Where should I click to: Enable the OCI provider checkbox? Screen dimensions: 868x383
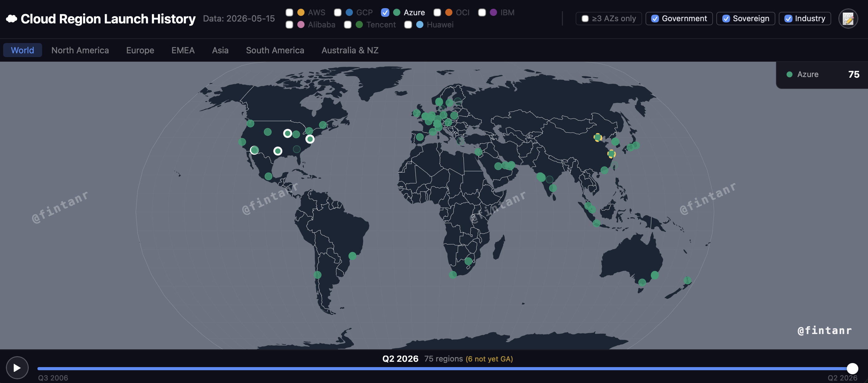click(437, 12)
